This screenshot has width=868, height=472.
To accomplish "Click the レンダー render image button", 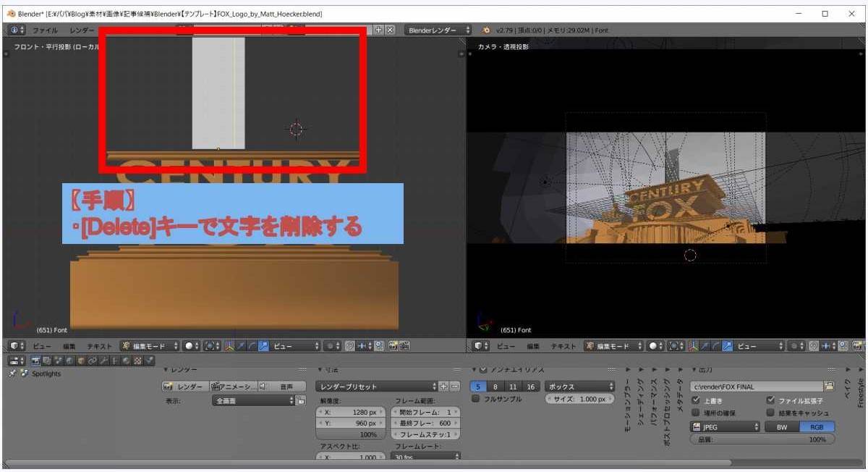I will point(185,387).
